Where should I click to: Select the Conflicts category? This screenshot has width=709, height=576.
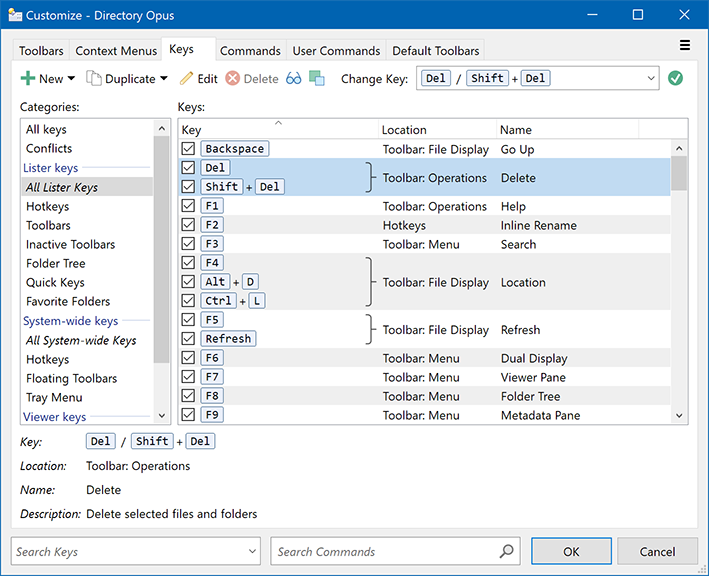click(x=87, y=148)
